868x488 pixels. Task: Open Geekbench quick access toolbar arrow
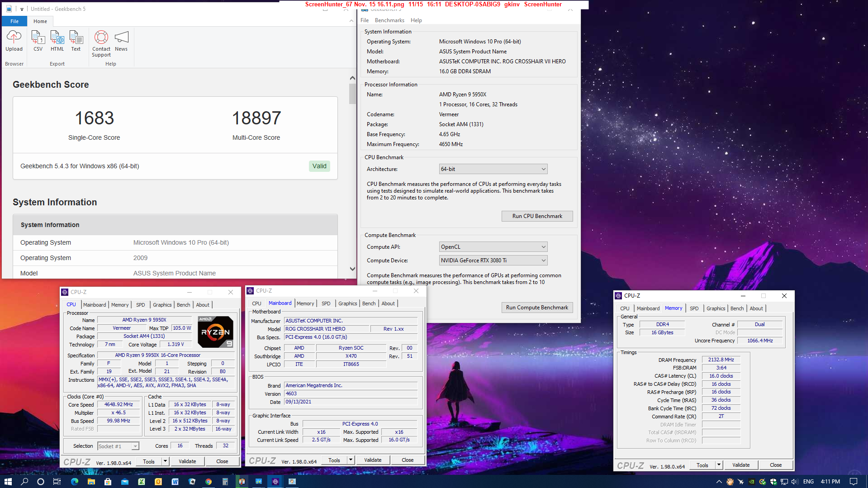[22, 9]
